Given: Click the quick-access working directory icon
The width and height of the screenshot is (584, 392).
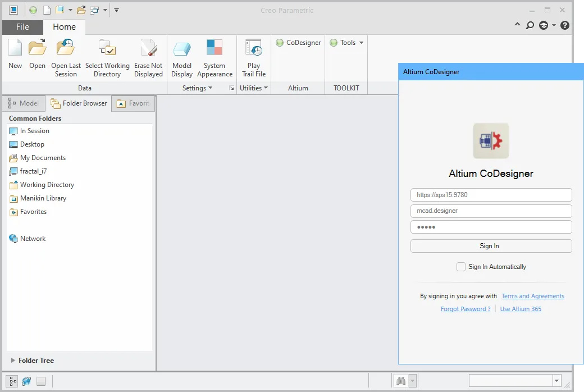Looking at the screenshot, I should (60, 10).
